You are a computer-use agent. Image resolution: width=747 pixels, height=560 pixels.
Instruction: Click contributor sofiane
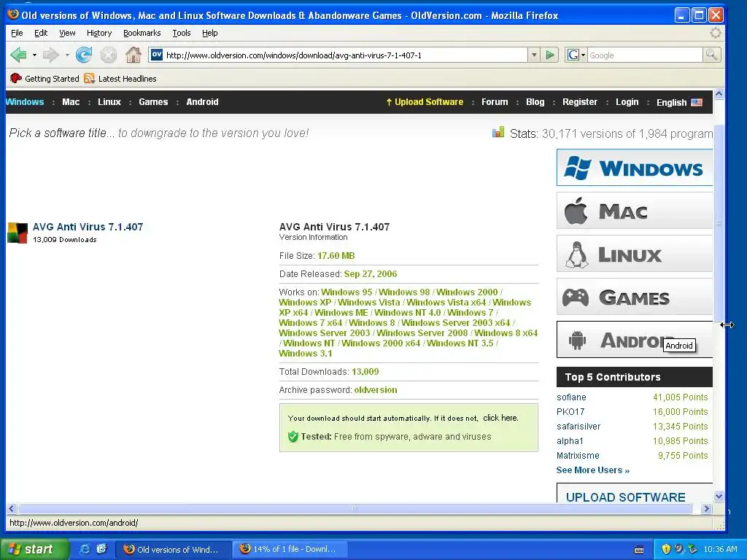click(x=571, y=397)
